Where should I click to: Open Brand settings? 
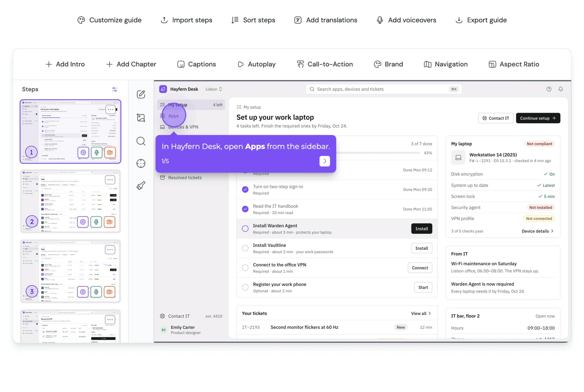[388, 64]
